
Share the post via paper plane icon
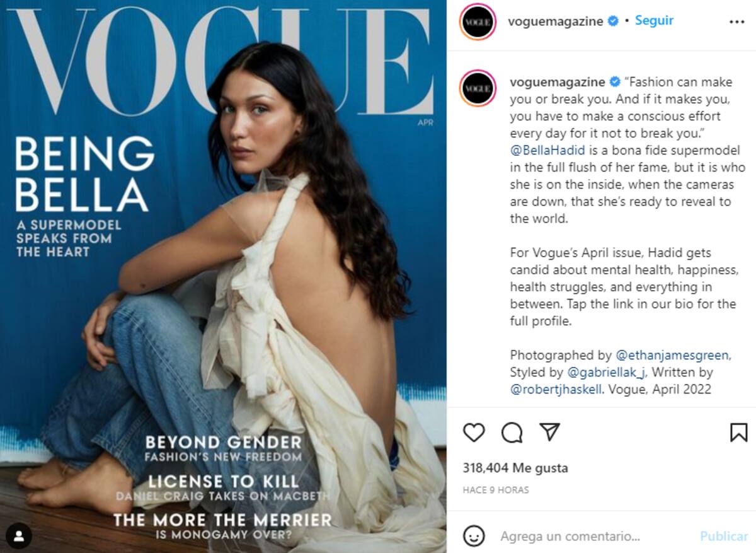[550, 432]
